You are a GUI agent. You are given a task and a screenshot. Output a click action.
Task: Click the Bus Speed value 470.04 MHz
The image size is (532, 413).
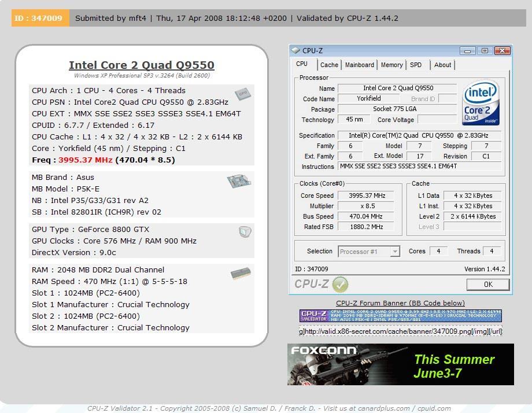[x=367, y=216]
